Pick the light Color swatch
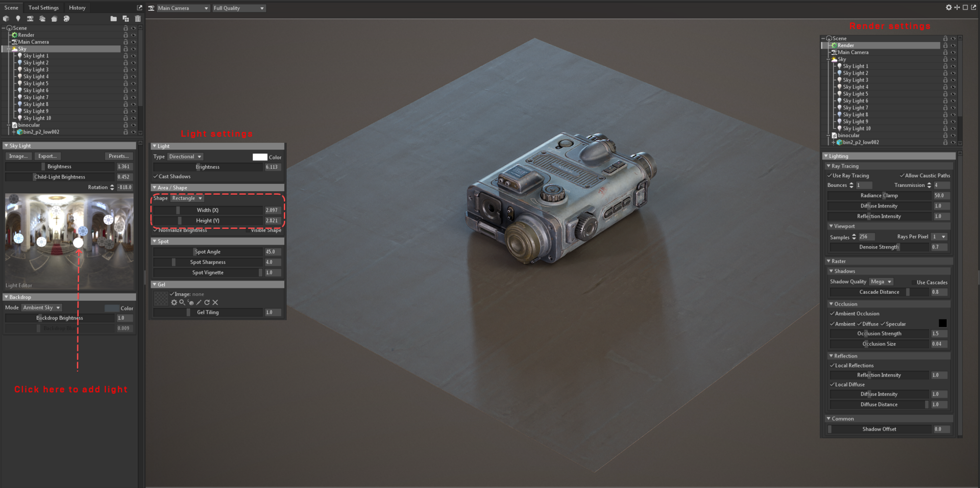980x488 pixels. 260,156
